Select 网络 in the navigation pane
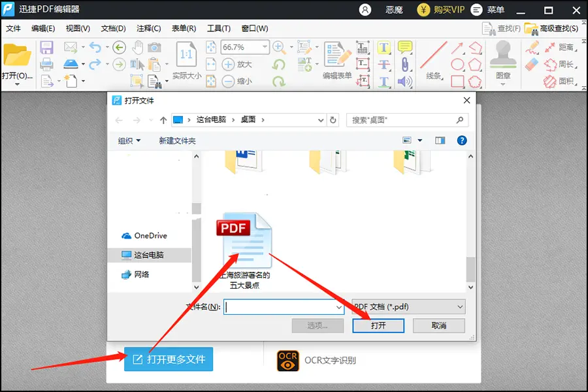Image resolution: width=588 pixels, height=392 pixels. click(135, 274)
